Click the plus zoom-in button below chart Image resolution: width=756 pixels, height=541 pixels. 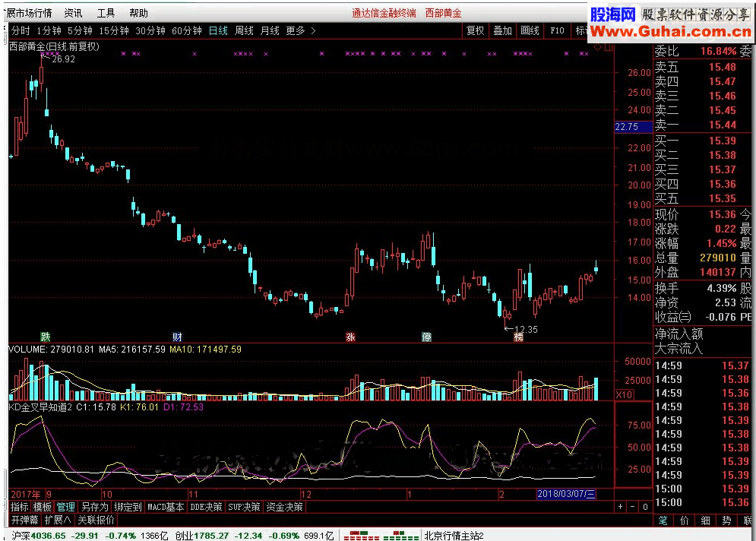(x=621, y=507)
